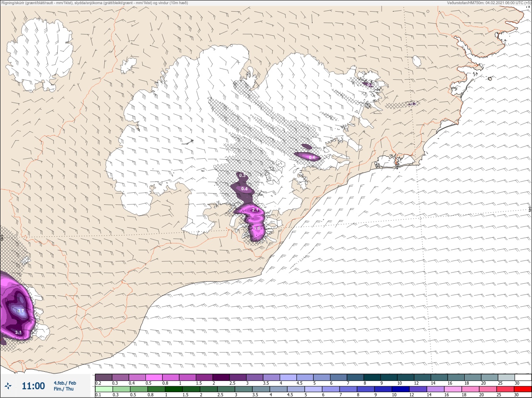Select the 'Fim./ Thu' weekday label
Screen dimensions: 532x398
click(64, 389)
